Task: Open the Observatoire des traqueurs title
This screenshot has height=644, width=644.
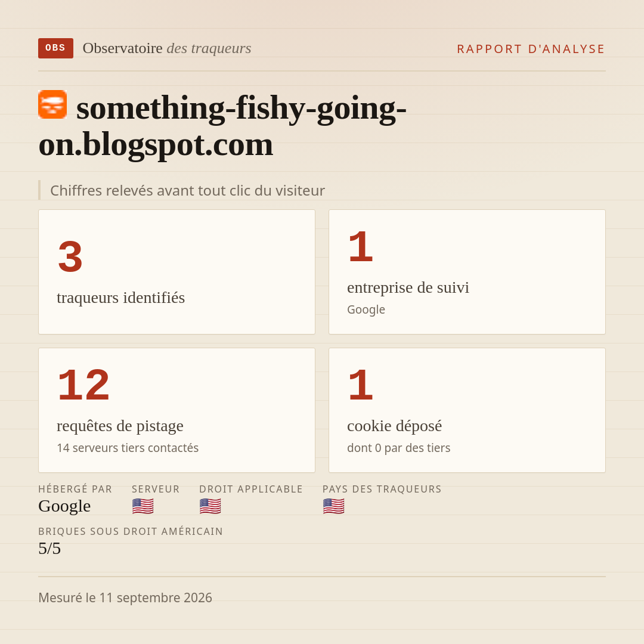Action: (x=167, y=48)
